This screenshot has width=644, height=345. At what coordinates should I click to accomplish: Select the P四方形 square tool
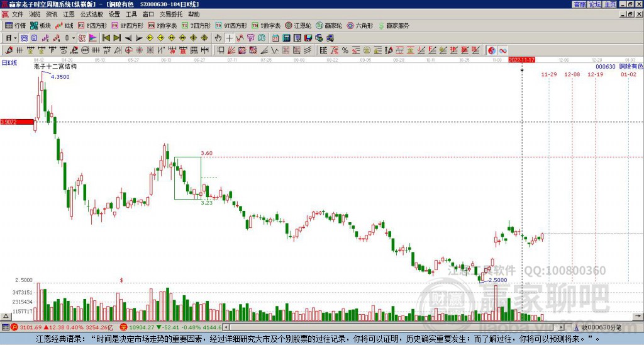(94, 26)
